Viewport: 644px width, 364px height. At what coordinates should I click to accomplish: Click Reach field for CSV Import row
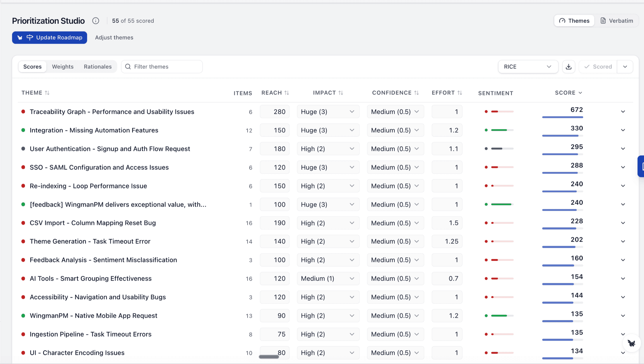275,223
